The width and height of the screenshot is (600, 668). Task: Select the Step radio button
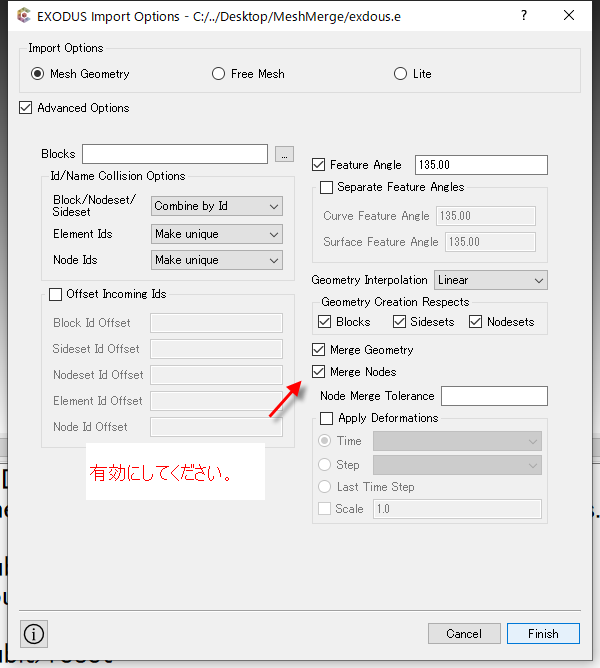click(x=325, y=464)
